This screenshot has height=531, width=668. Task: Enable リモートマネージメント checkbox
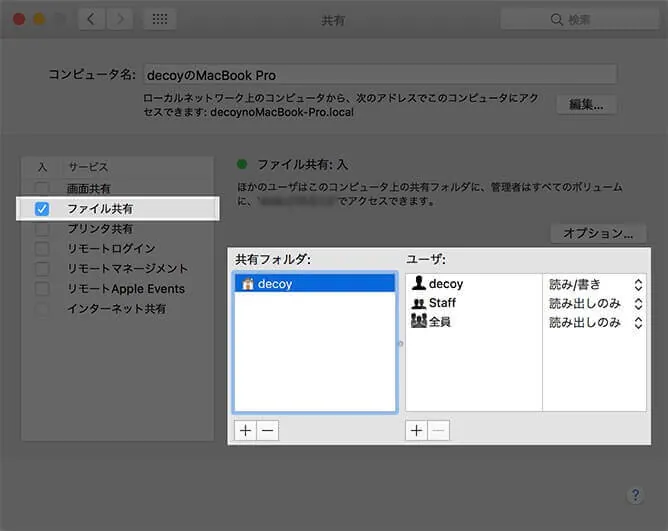coord(42,268)
